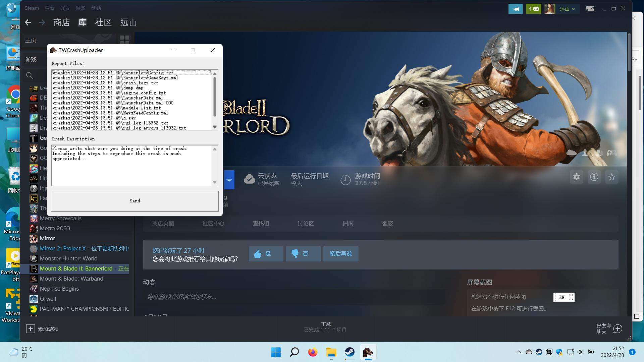644x362 pixels.
Task: Click into the Crash Description text box
Action: (x=131, y=165)
